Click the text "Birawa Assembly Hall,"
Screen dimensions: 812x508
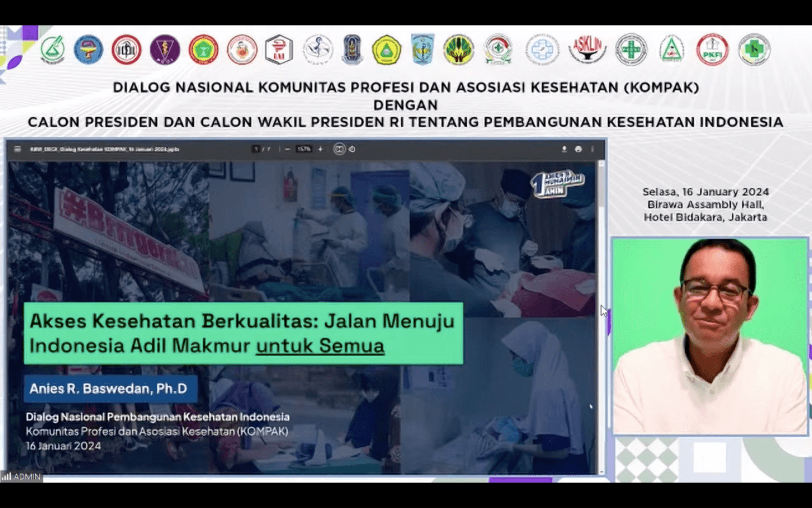coord(706,204)
